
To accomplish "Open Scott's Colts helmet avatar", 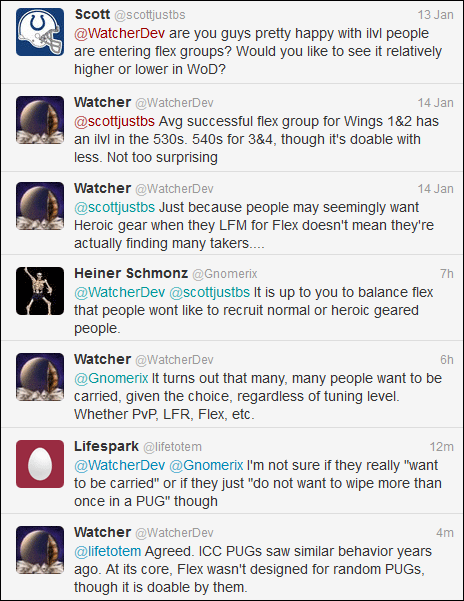I will [x=40, y=32].
